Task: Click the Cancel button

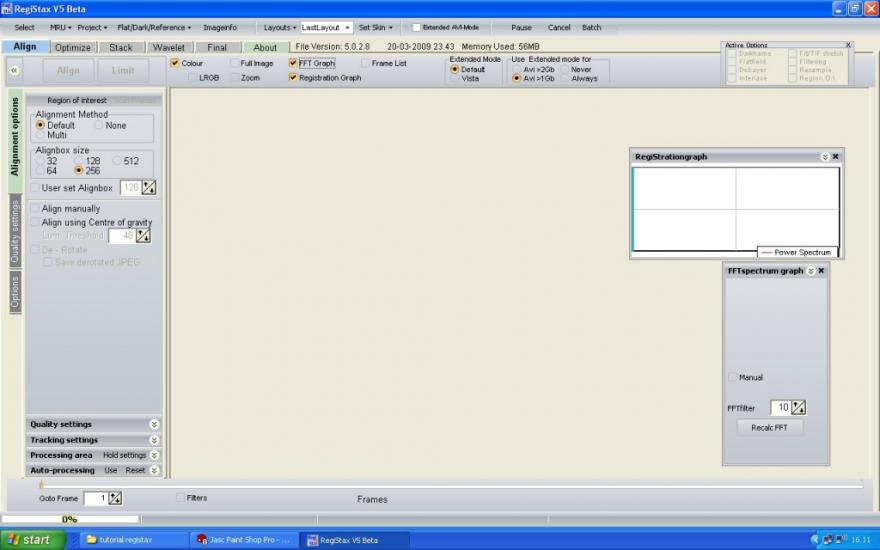Action: pyautogui.click(x=559, y=28)
